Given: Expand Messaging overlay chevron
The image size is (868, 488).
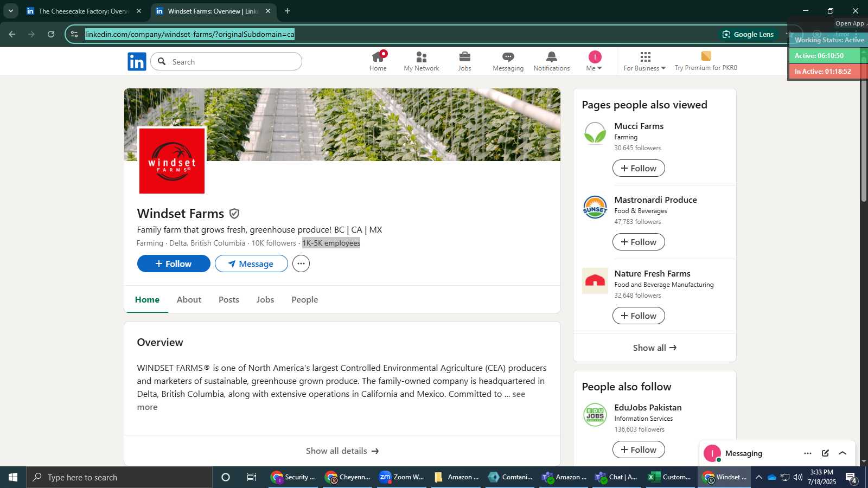Looking at the screenshot, I should [x=843, y=453].
